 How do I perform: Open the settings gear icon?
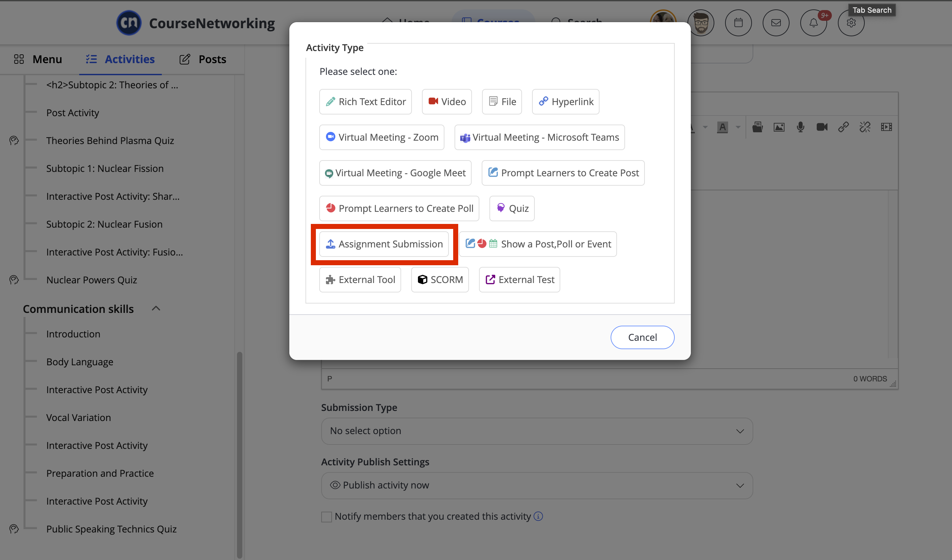point(851,23)
